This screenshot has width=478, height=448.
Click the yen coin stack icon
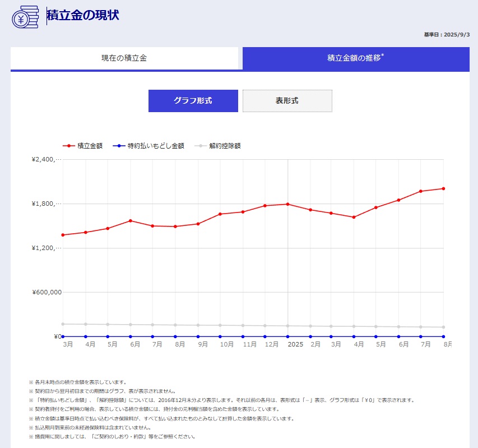pos(25,16)
